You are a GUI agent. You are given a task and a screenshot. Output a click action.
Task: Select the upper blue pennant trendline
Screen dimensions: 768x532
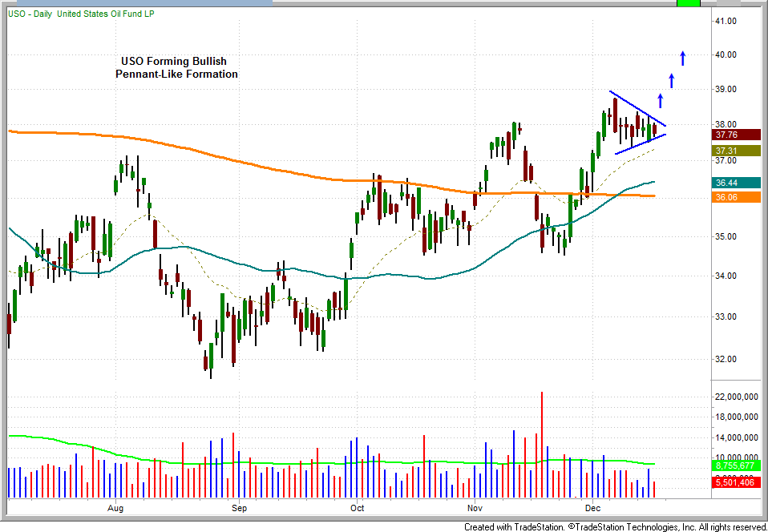637,109
